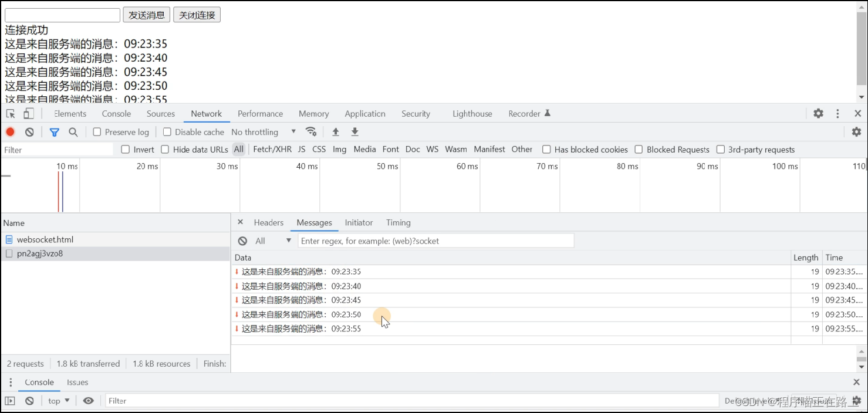868x413 pixels.
Task: Check 3rd-party requests option
Action: [x=721, y=150]
